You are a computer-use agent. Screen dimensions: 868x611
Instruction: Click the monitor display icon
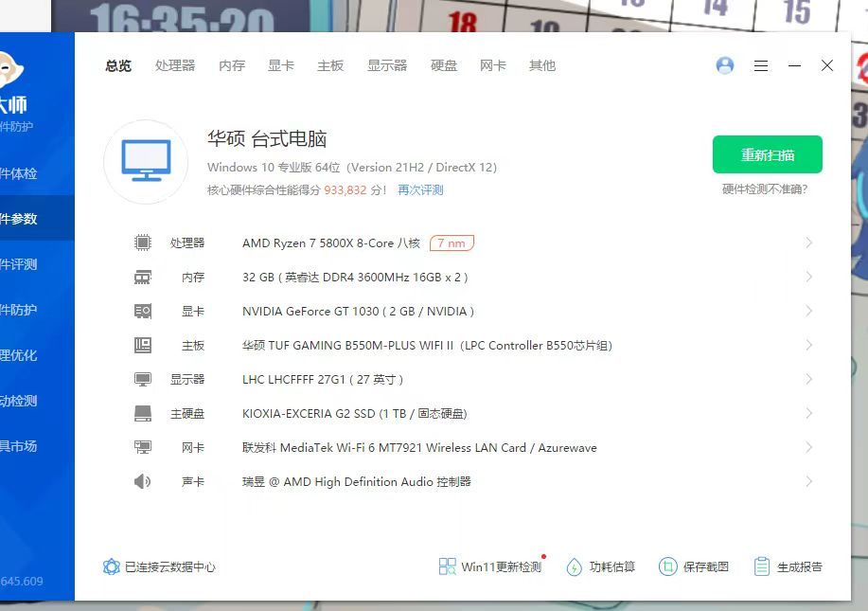pyautogui.click(x=143, y=380)
